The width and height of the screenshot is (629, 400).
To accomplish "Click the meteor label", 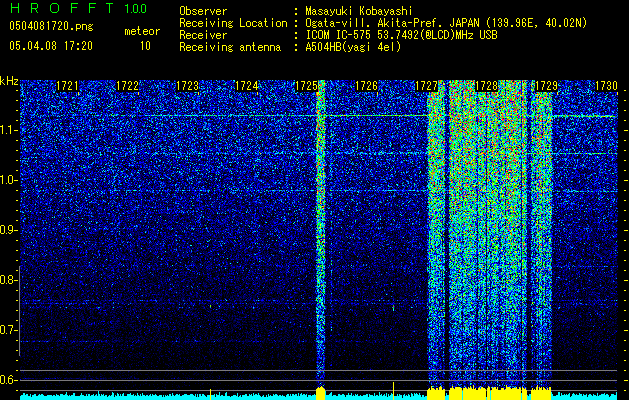I will click(142, 31).
